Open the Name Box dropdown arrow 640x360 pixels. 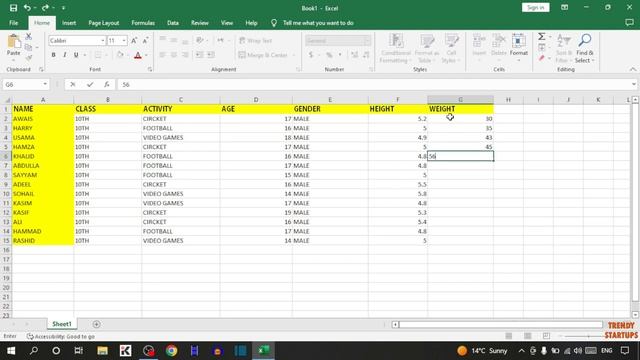[45, 84]
